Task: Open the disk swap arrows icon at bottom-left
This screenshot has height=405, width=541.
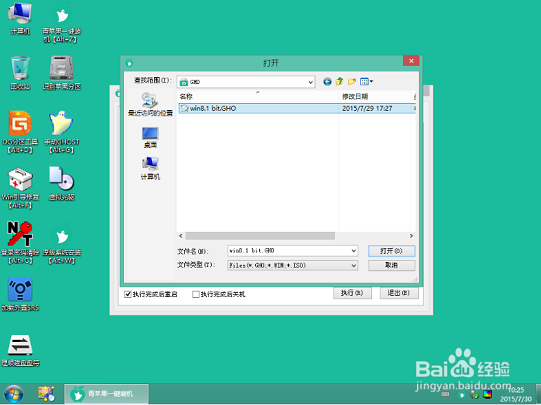Action: tap(20, 350)
